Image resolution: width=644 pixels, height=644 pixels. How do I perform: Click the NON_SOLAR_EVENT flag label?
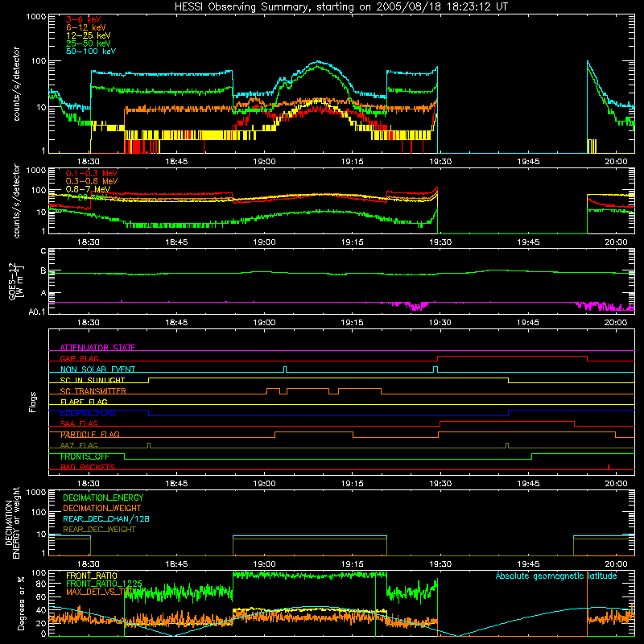(x=97, y=369)
